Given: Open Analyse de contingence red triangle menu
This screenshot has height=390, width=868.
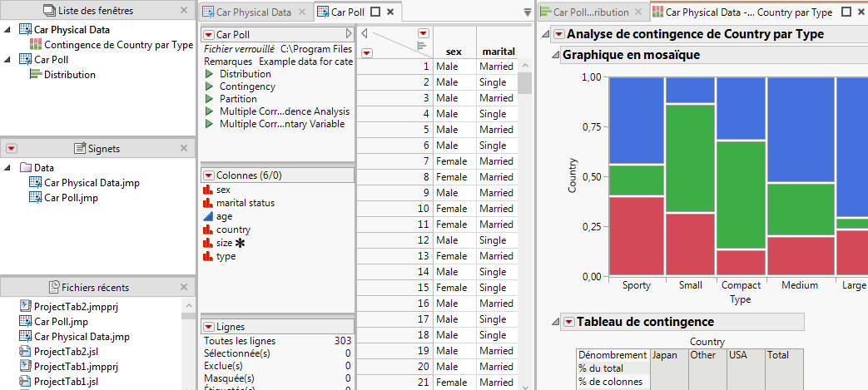Looking at the screenshot, I should [x=559, y=34].
